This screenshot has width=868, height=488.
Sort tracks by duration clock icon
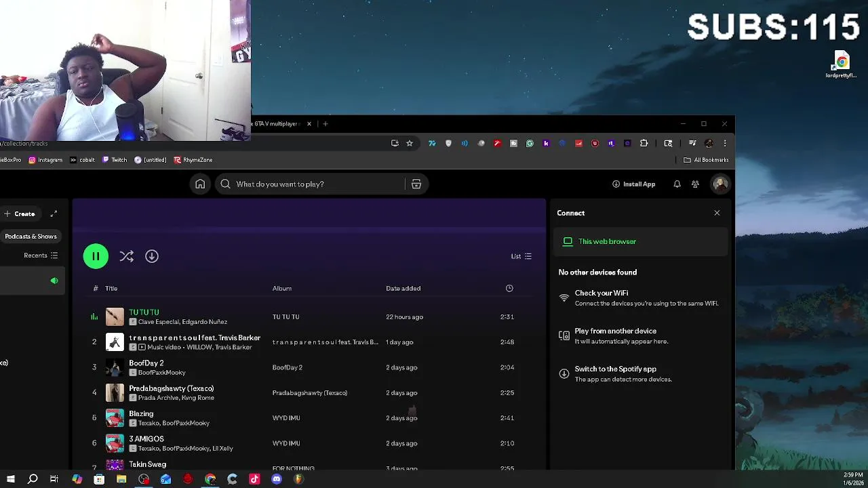(509, 289)
